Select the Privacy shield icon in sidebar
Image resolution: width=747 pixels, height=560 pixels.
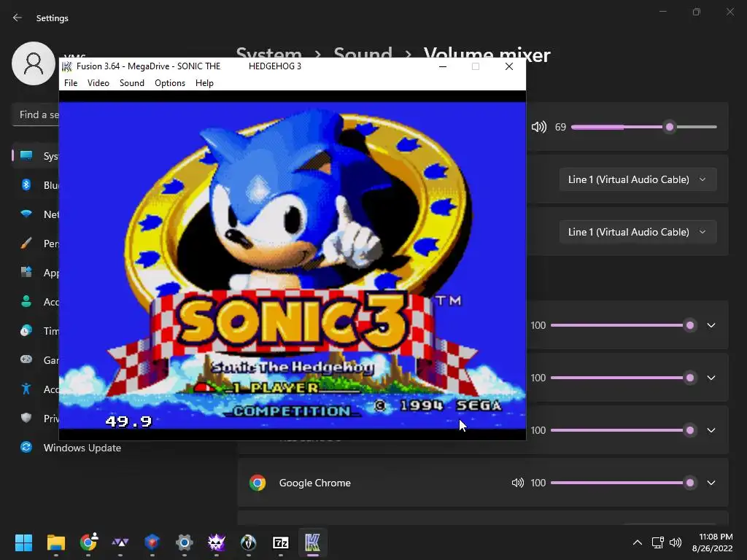coord(26,418)
